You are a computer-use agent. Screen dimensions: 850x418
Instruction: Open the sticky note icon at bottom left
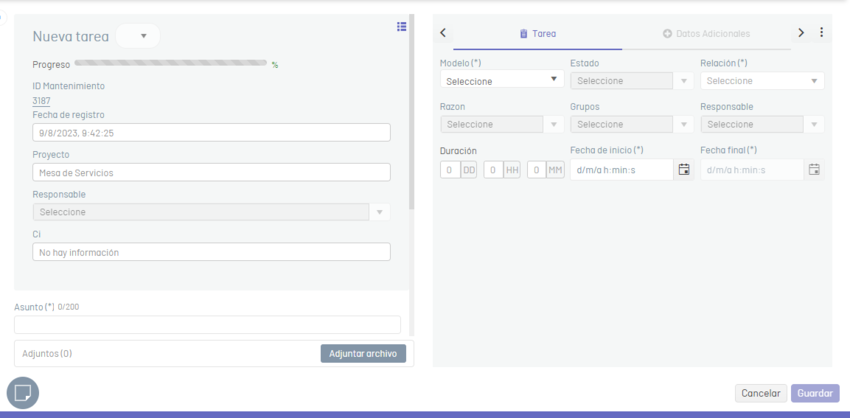[x=23, y=393]
